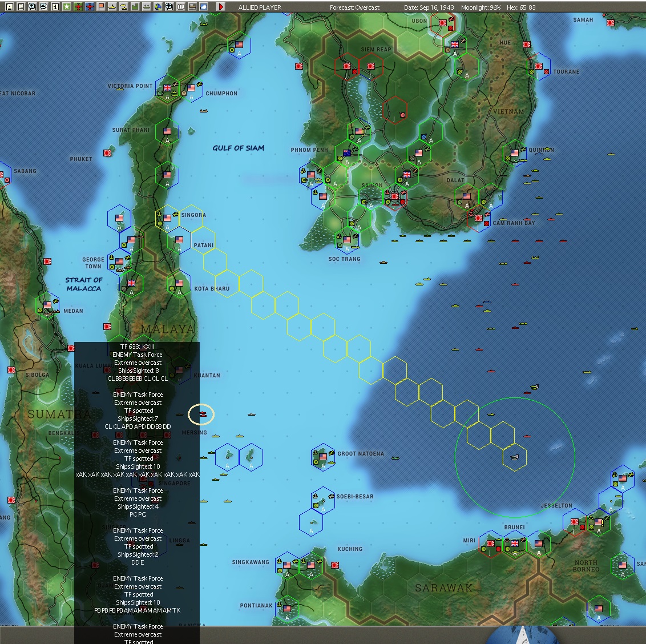The height and width of the screenshot is (644, 646).
Task: Click the Pontianak base flag
Action: tap(286, 609)
